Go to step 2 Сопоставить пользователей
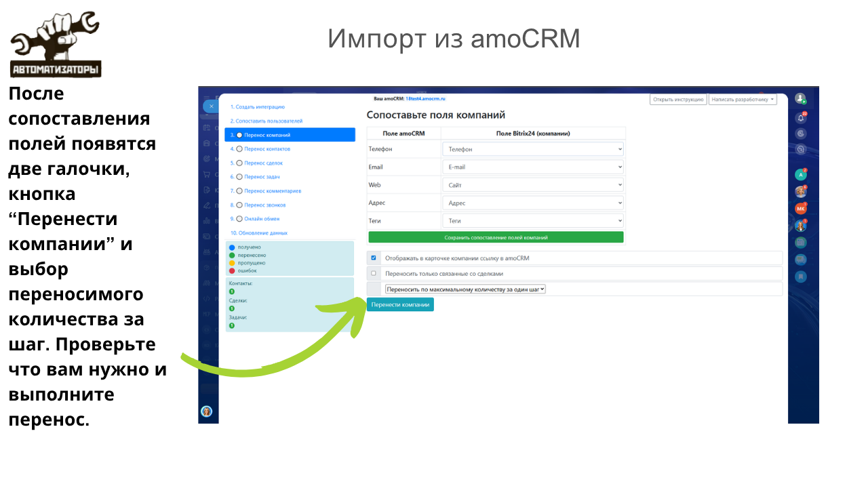 pyautogui.click(x=266, y=121)
